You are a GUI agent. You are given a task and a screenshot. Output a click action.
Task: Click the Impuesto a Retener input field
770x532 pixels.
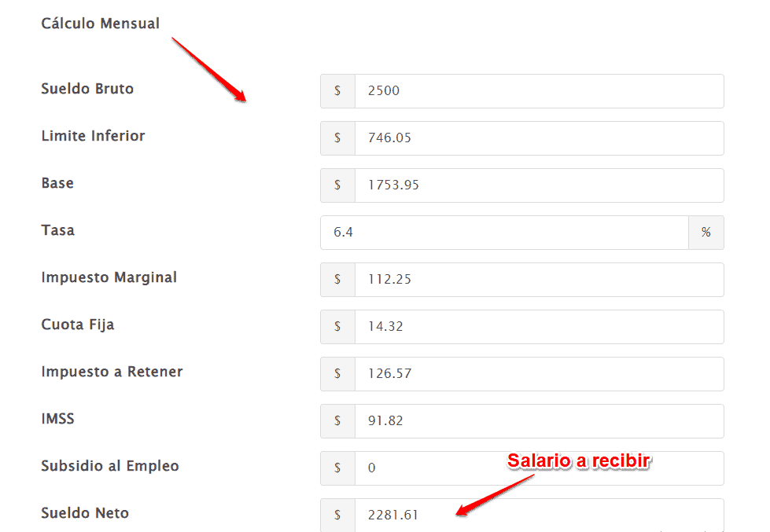pos(540,374)
